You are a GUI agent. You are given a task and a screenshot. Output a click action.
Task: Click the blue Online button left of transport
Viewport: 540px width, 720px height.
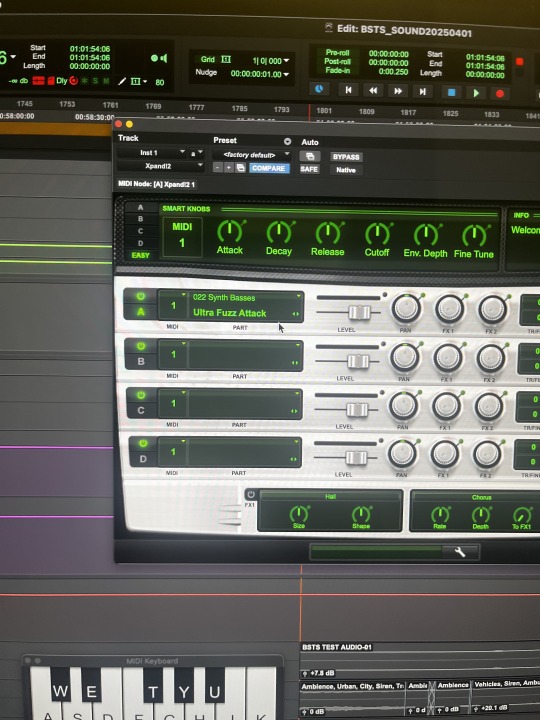[x=319, y=89]
